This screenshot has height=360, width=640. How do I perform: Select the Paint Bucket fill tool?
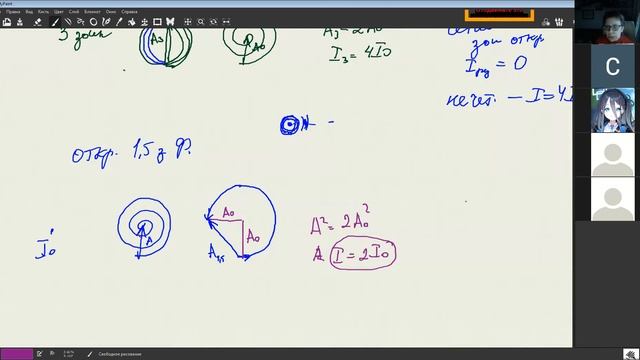tap(131, 22)
